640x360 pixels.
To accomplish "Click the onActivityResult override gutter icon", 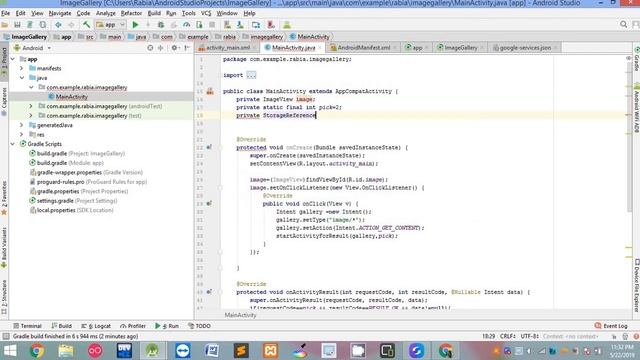I will [209, 292].
